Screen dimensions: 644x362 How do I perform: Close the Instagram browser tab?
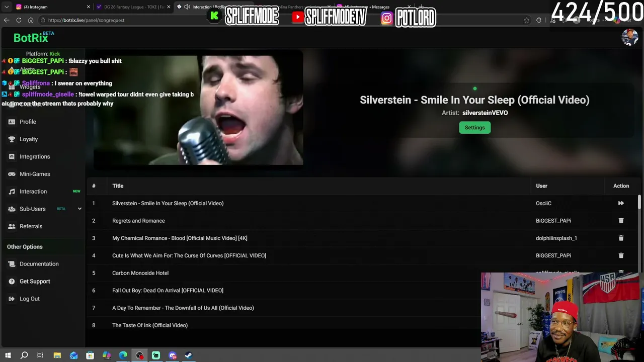click(x=89, y=7)
